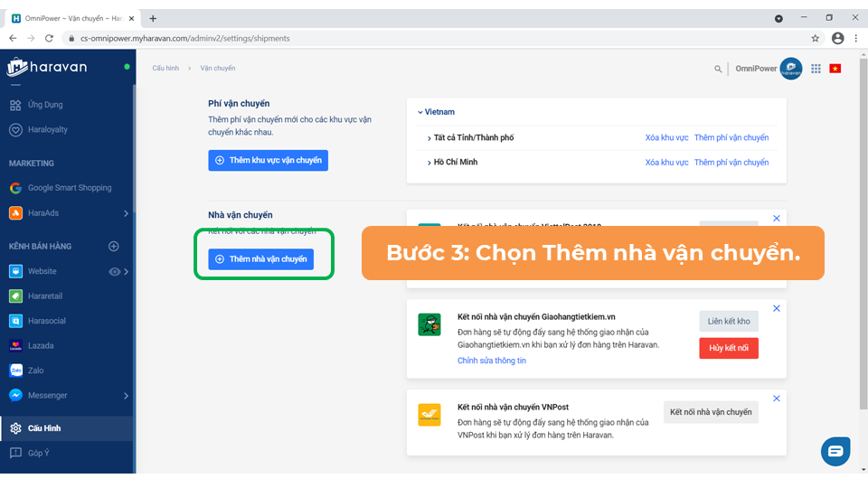Open the apps grid icon
The width and height of the screenshot is (868, 488).
(x=816, y=69)
